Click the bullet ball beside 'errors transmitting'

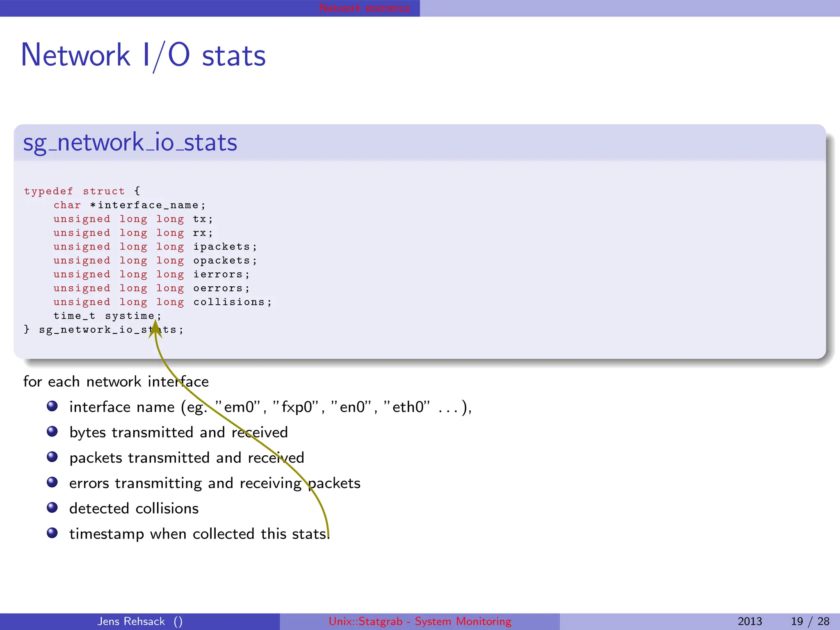click(x=52, y=482)
